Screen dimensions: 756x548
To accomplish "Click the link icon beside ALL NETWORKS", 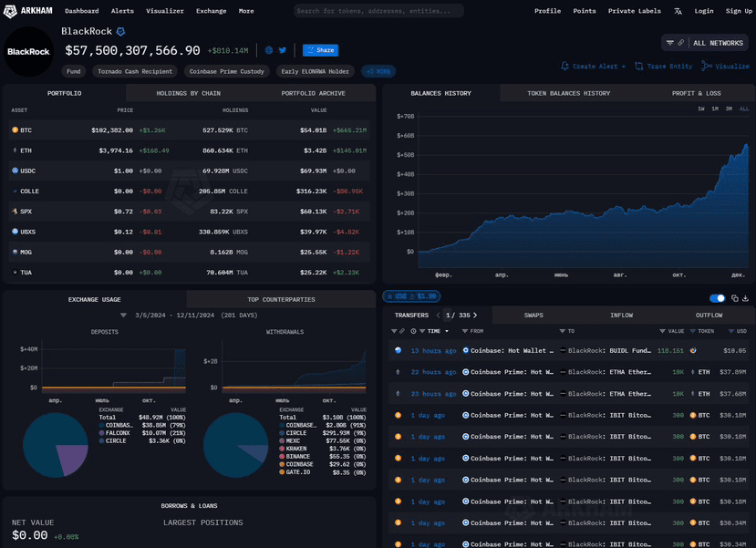I will click(x=681, y=43).
